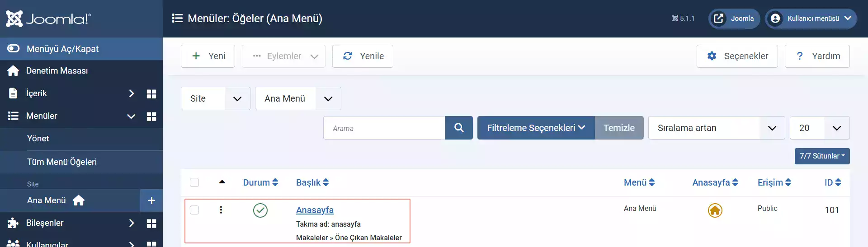Click 'Makaleler » Öne Çıkan Makaleler' text

point(349,238)
